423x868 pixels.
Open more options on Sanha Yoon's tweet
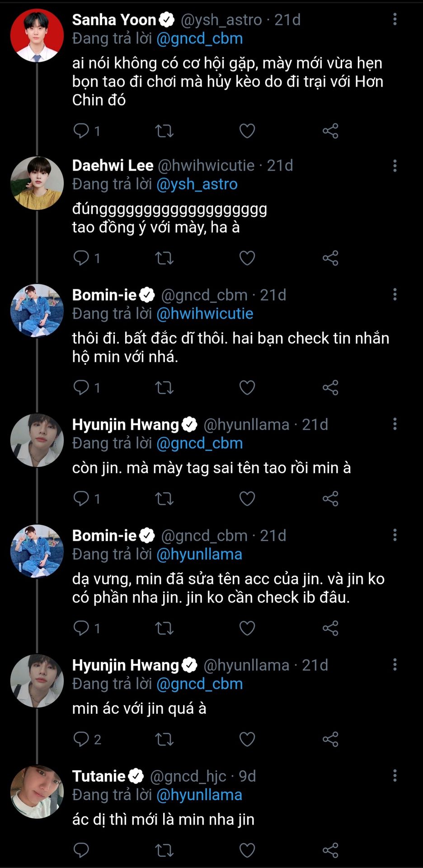pos(395,19)
